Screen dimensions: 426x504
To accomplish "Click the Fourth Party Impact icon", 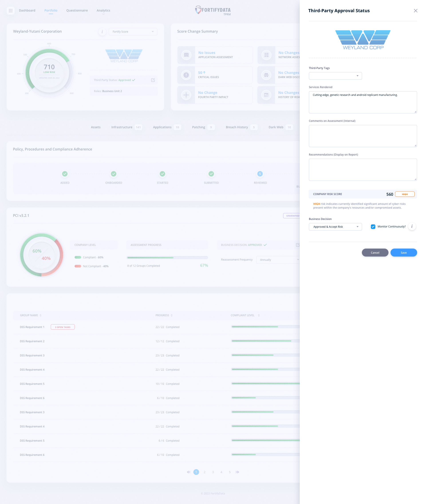I will click(x=186, y=95).
